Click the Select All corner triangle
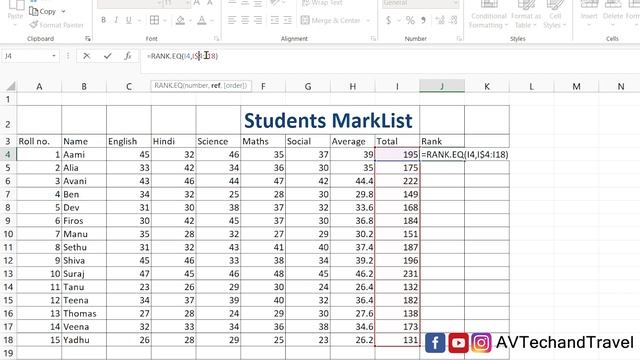 click(x=10, y=86)
